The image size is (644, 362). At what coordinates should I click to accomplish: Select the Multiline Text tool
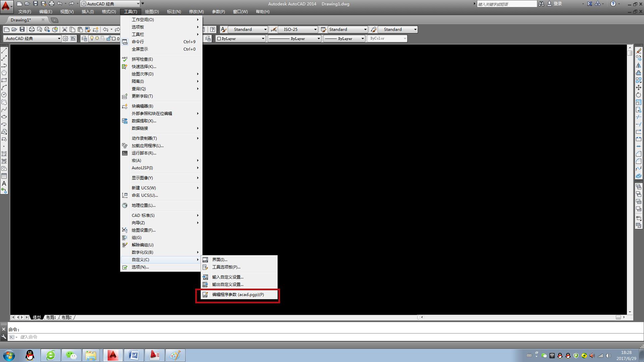click(4, 183)
